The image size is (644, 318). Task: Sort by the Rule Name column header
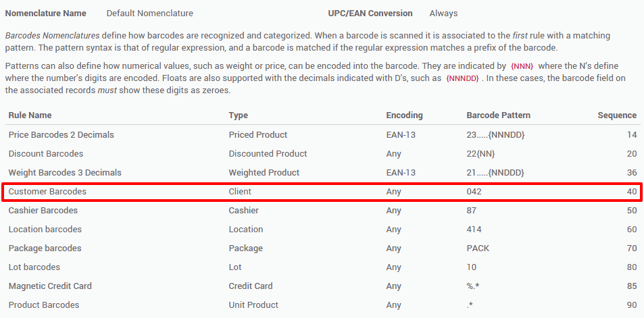[30, 115]
